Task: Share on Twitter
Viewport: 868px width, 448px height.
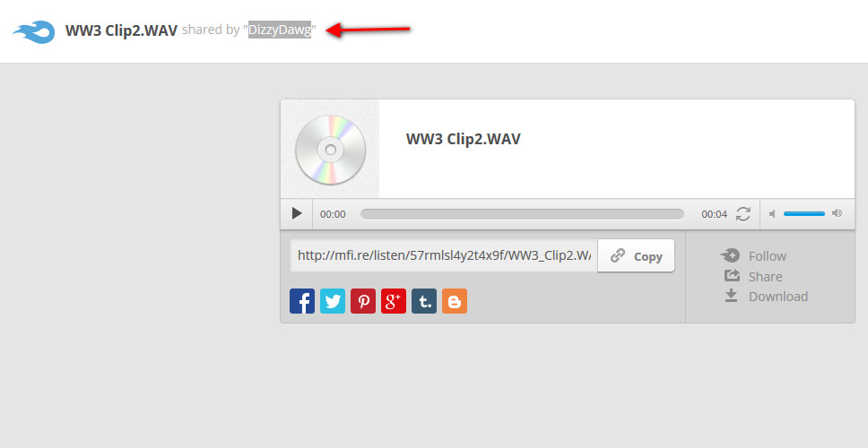Action: pyautogui.click(x=333, y=301)
